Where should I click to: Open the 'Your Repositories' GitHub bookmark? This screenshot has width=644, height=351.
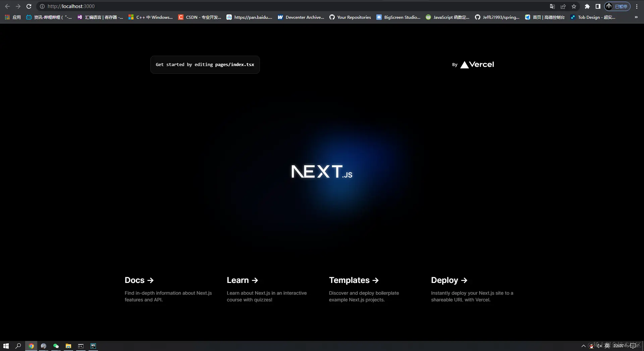[350, 17]
